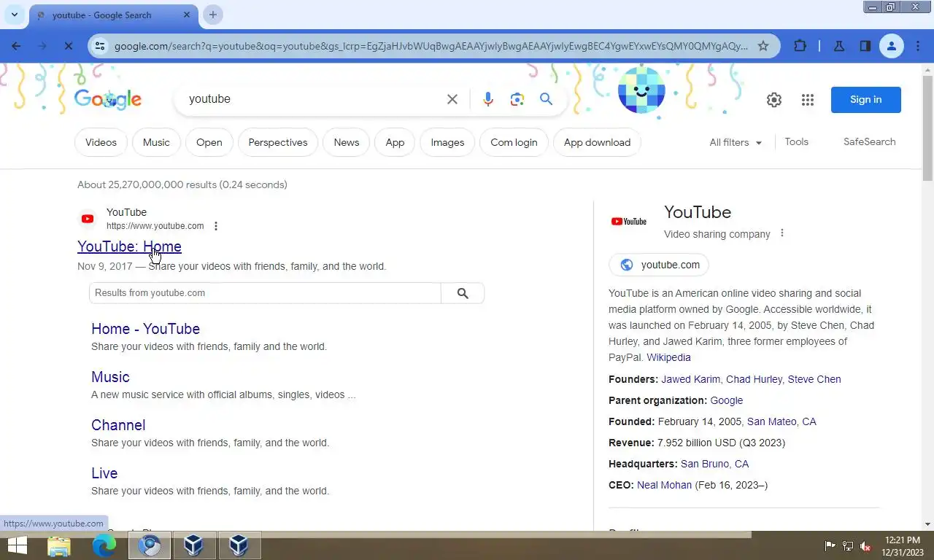Open the Wikipedia link in description
934x560 pixels.
click(x=668, y=357)
